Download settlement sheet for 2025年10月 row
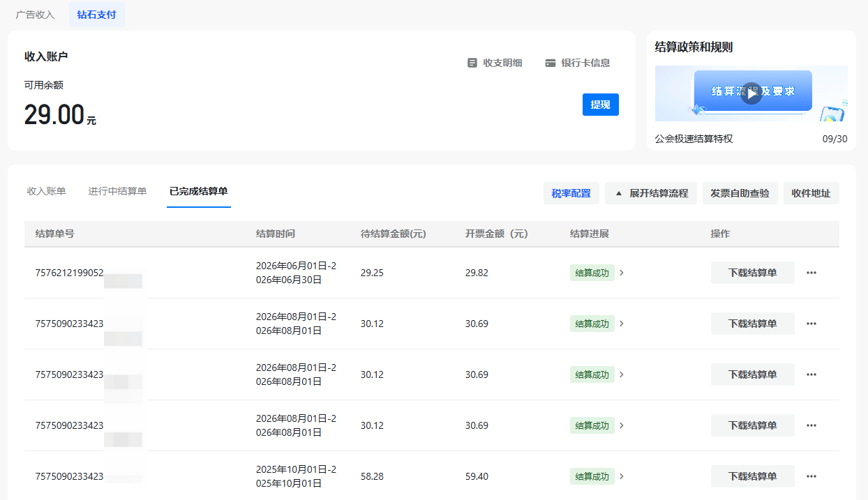This screenshot has width=868, height=500. click(752, 476)
